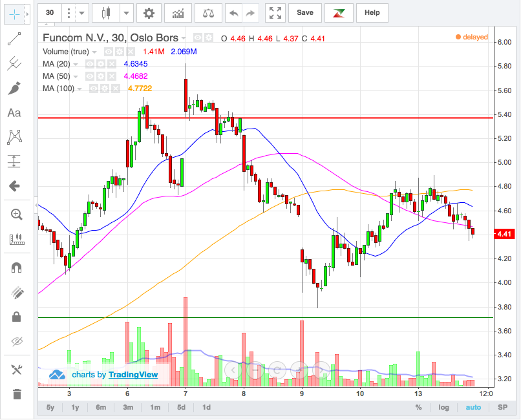The height and width of the screenshot is (420, 521).
Task: Select the 6m time range
Action: (x=101, y=407)
